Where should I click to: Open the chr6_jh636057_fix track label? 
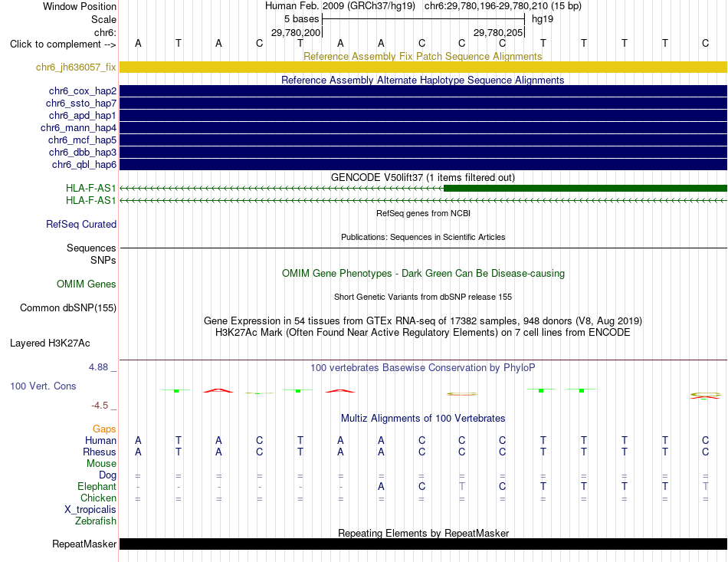coord(76,67)
